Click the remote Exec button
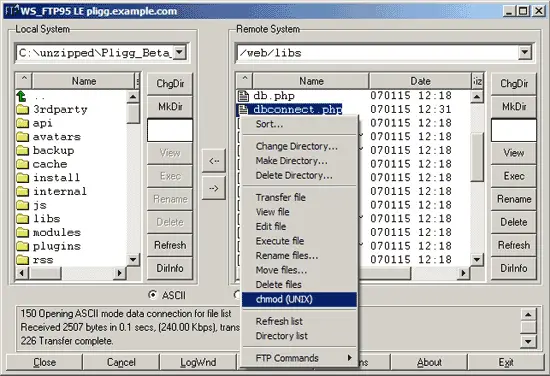 514,176
